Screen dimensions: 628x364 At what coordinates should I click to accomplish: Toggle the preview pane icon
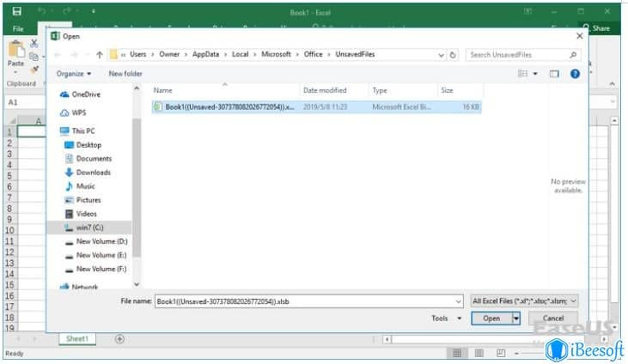(554, 74)
